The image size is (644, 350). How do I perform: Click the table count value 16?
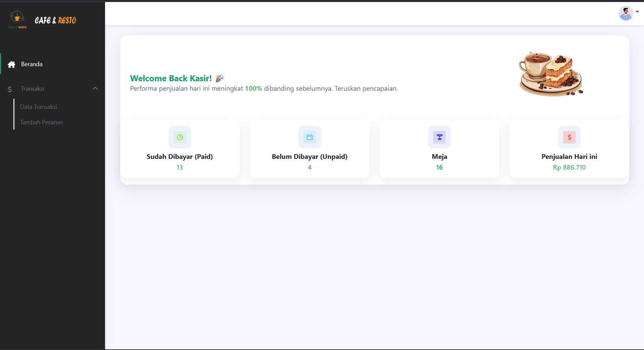(x=440, y=167)
